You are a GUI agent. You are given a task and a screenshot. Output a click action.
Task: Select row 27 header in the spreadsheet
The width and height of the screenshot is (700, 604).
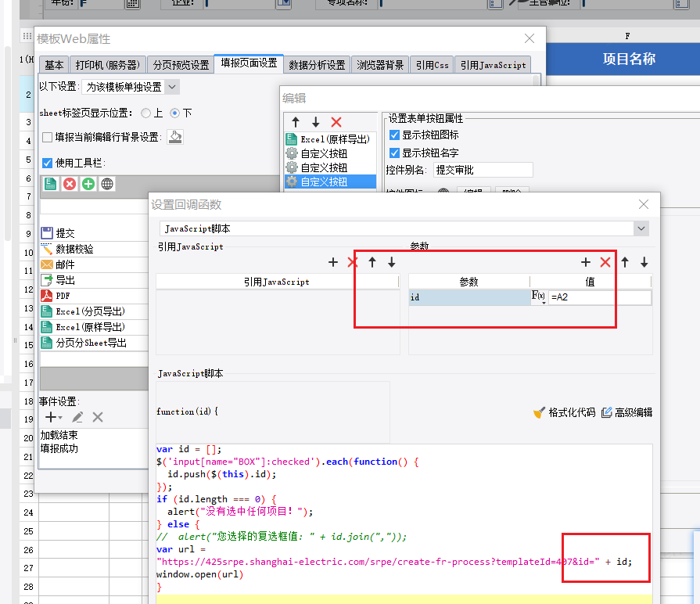click(x=29, y=568)
